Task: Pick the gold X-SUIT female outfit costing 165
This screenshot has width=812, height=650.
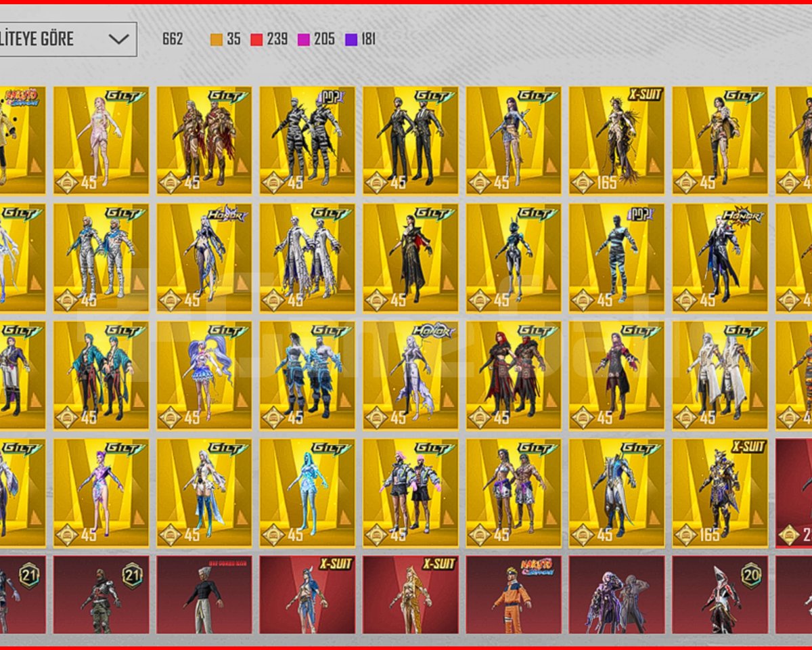Action: pos(616,140)
